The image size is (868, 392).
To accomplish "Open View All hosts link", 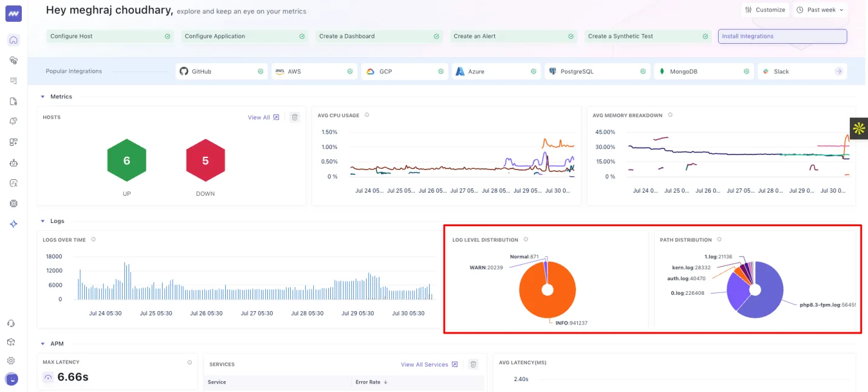I will tap(263, 117).
